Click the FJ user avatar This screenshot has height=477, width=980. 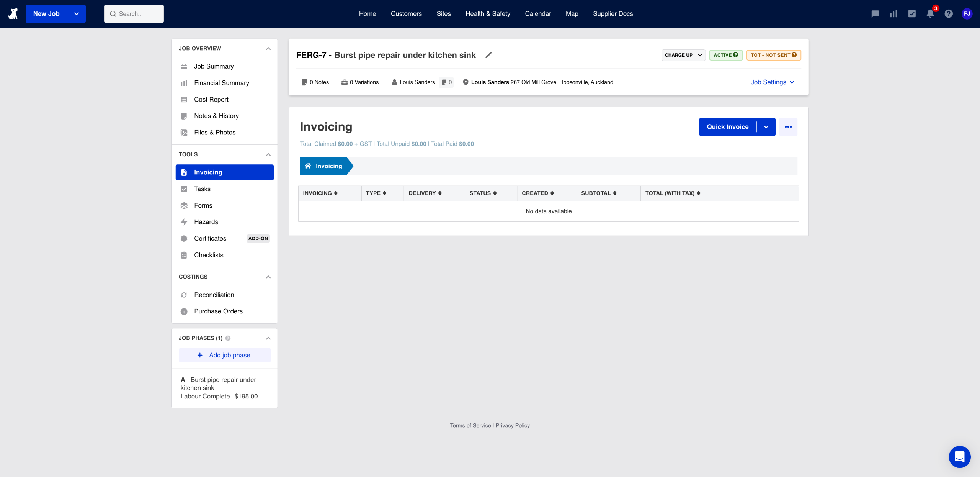pos(967,14)
